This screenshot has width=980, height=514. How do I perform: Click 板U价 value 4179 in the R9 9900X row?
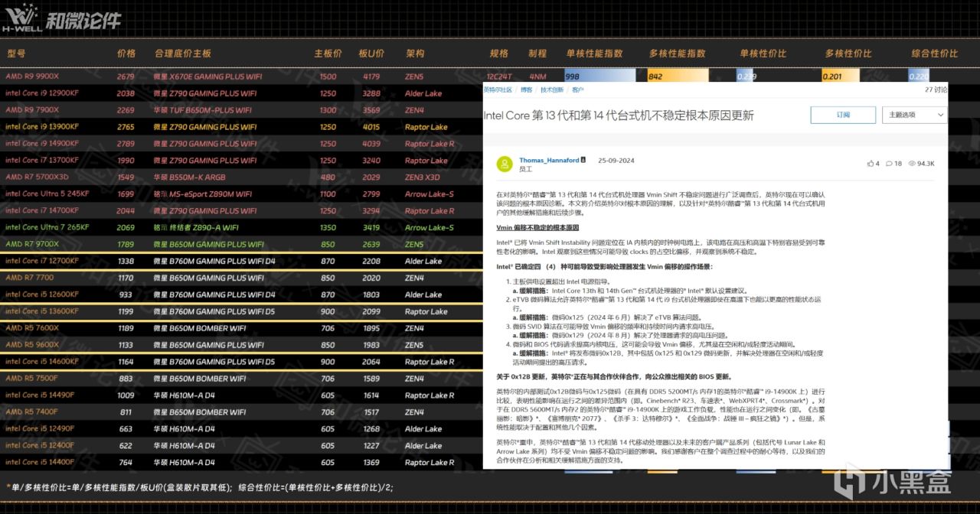pyautogui.click(x=371, y=76)
